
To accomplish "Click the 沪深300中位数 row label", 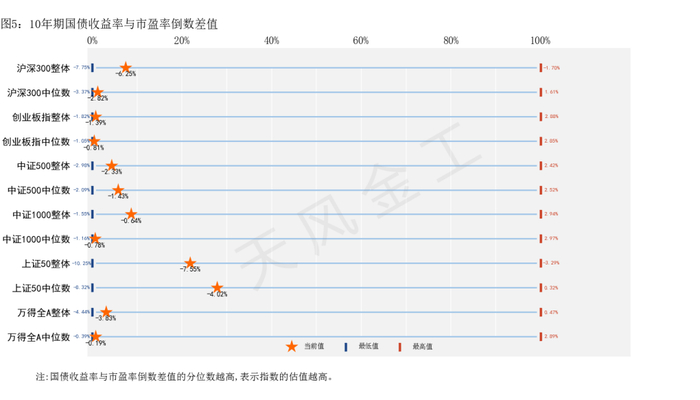I will pos(39,92).
